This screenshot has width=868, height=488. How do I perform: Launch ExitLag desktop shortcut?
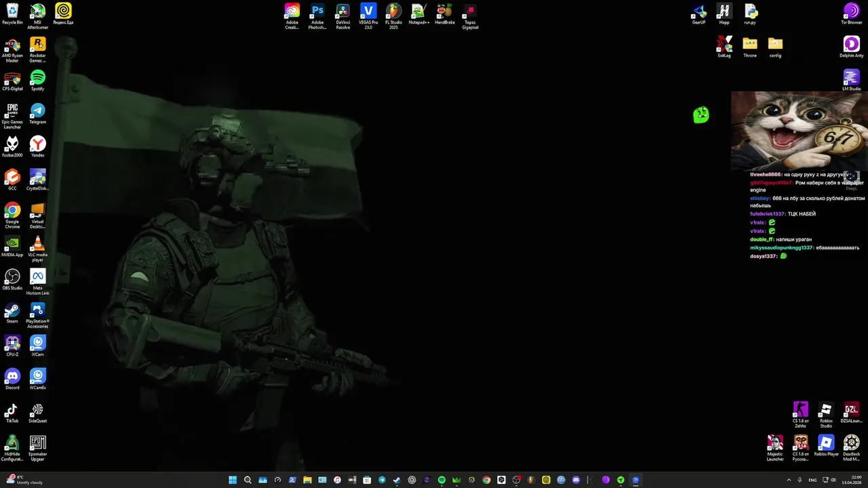click(724, 47)
